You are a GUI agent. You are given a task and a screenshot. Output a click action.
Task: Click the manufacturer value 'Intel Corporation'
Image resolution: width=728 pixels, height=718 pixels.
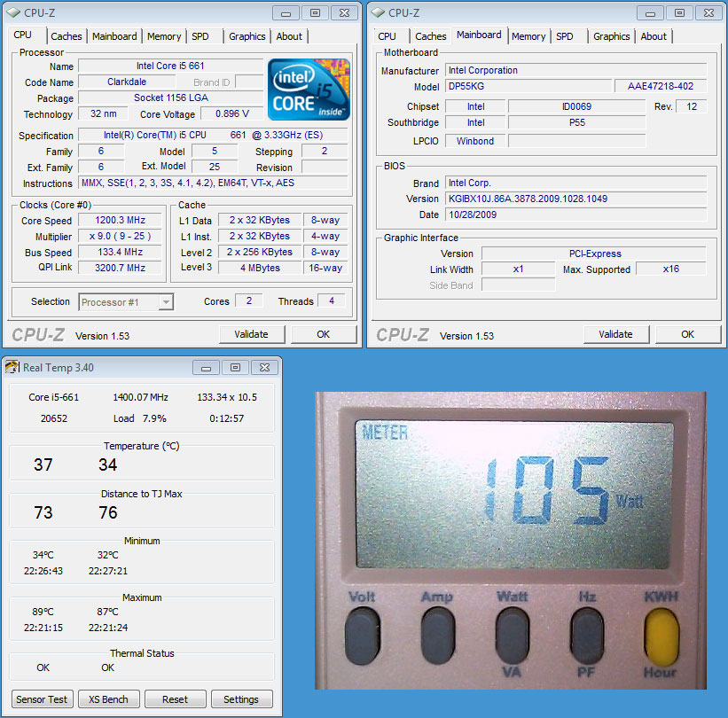(576, 70)
